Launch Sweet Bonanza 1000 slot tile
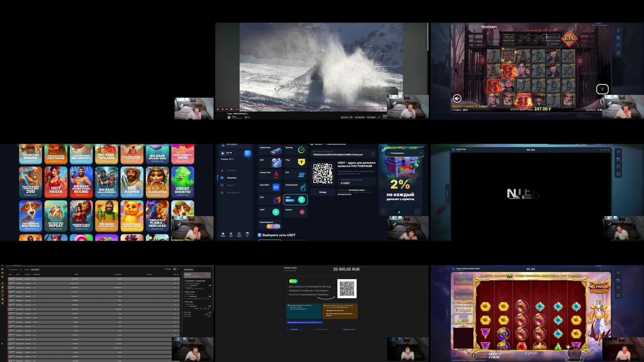 183,155
